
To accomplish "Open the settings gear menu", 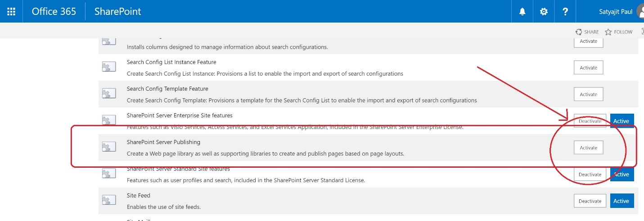I will pyautogui.click(x=544, y=12).
